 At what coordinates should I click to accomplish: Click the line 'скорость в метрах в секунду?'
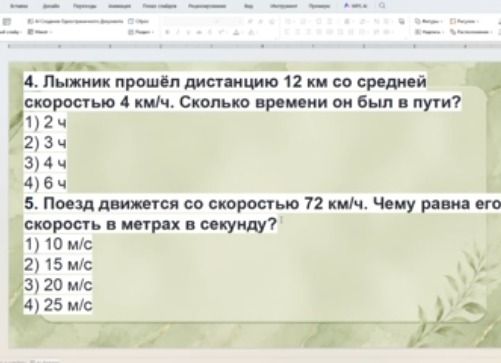pos(150,224)
